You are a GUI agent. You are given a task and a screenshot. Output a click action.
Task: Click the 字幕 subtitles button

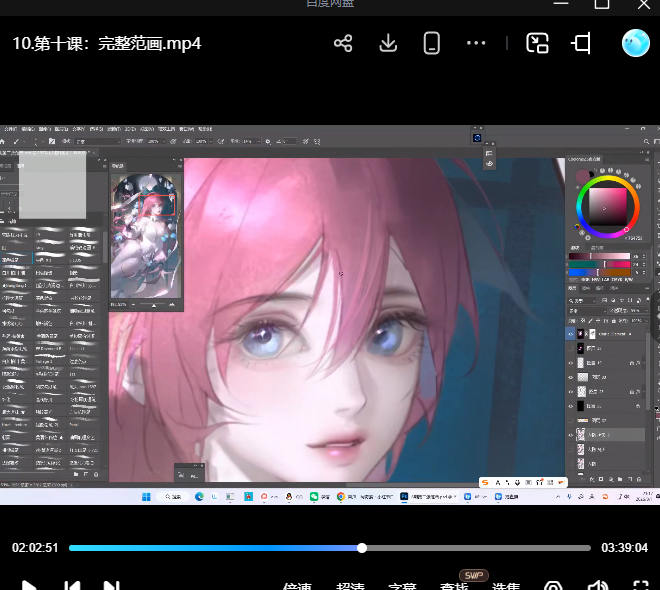tap(402, 586)
